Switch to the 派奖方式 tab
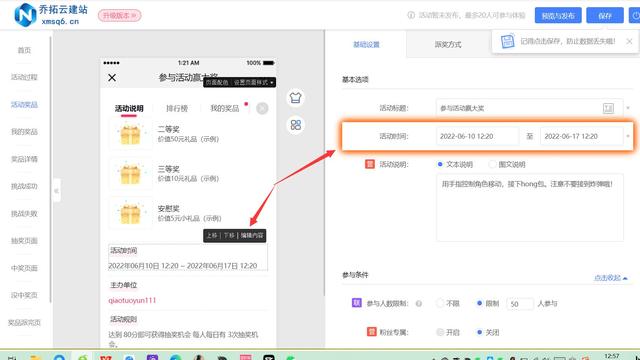 tap(448, 44)
